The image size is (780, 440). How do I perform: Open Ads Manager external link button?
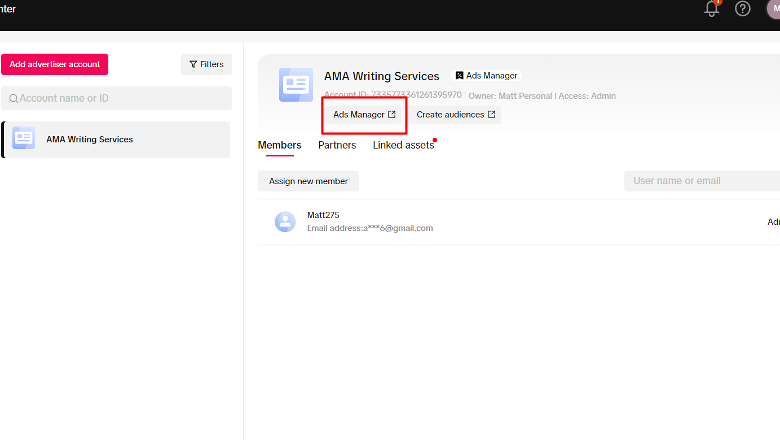(364, 115)
